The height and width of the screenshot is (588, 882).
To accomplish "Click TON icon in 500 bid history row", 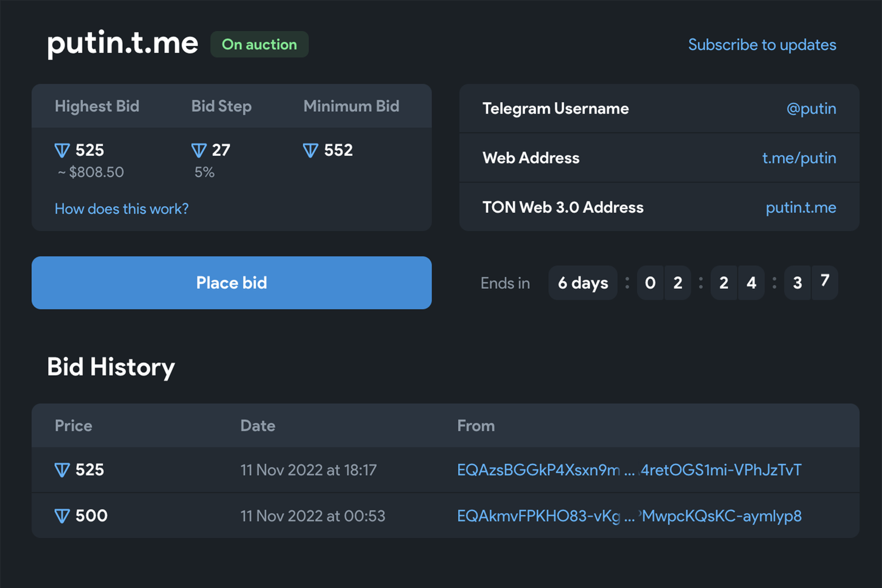I will pyautogui.click(x=62, y=516).
